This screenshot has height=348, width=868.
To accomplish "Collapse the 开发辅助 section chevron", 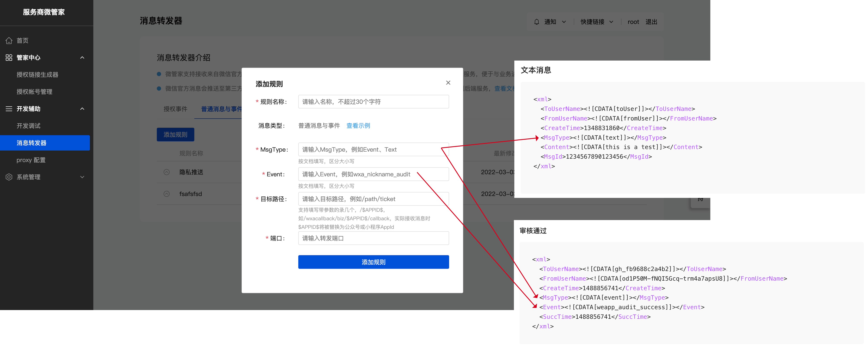I will tap(82, 109).
